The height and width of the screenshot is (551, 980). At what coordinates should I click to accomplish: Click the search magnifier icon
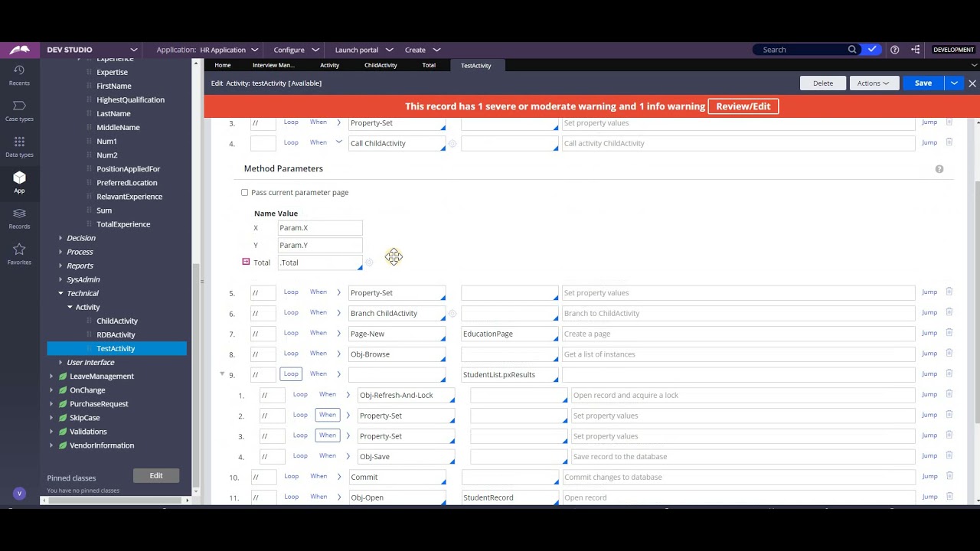tap(852, 50)
